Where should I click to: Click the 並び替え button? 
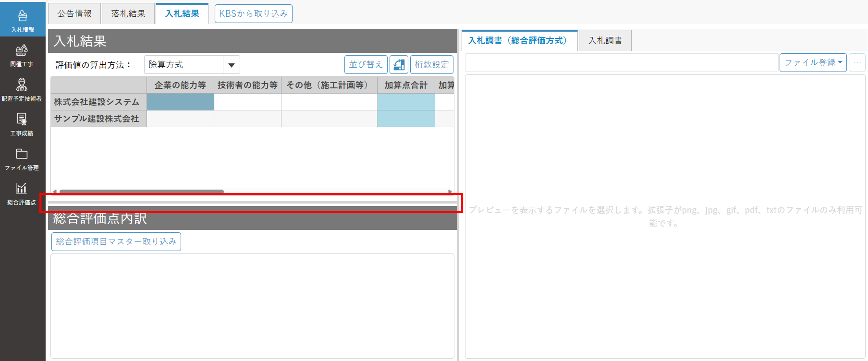pyautogui.click(x=366, y=64)
